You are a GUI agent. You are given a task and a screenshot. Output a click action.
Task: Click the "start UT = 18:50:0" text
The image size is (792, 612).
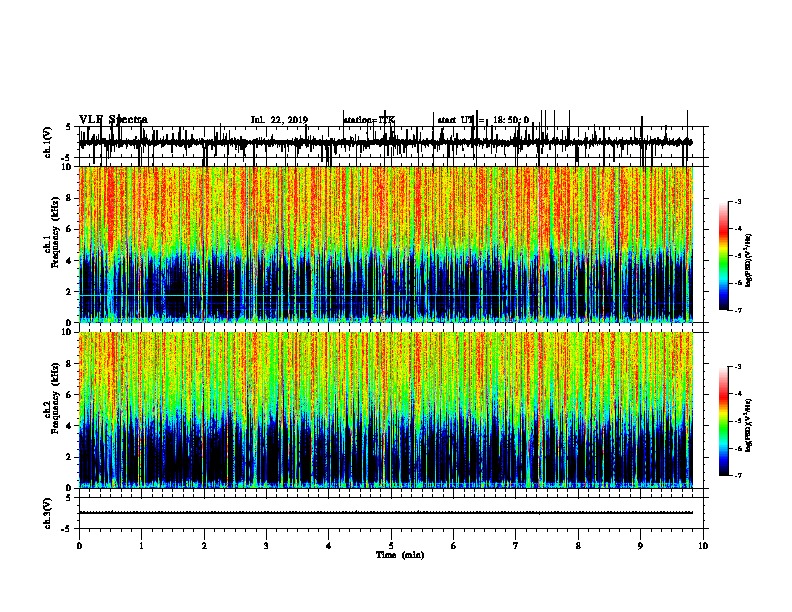tap(483, 120)
